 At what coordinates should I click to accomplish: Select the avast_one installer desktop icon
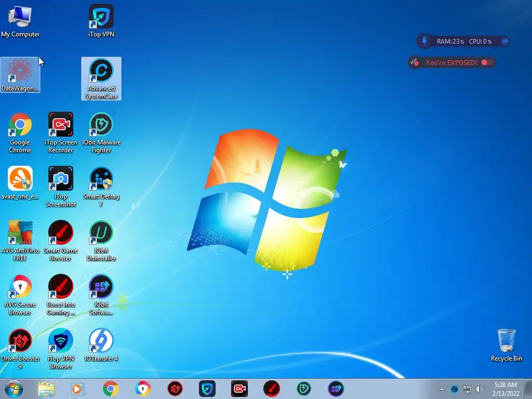20,183
